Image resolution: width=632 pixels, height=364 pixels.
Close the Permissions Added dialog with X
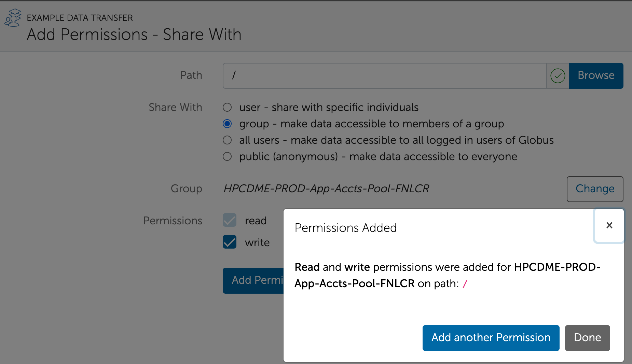[609, 225]
